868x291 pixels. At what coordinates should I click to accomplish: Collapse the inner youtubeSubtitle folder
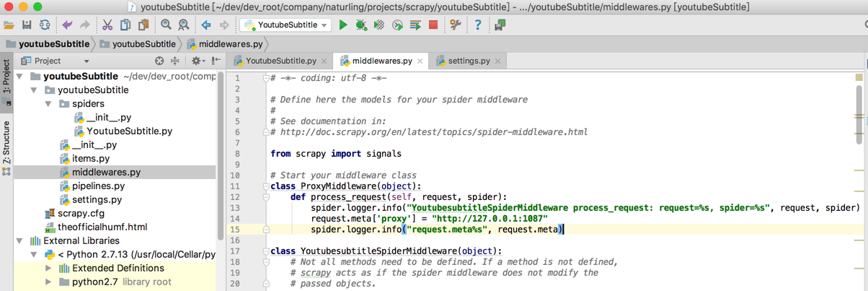[x=34, y=90]
